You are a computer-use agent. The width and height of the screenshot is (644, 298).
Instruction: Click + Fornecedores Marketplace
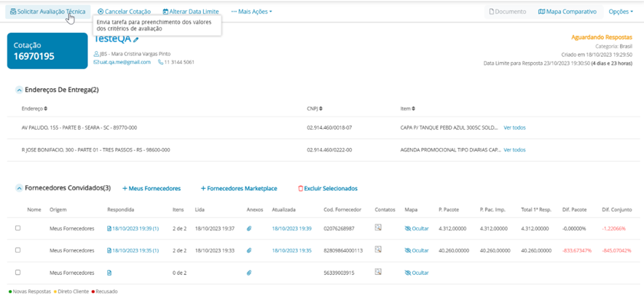pyautogui.click(x=239, y=188)
